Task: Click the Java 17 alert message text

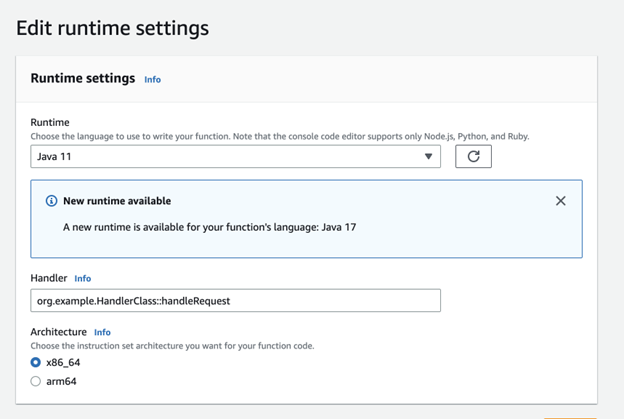Action: [209, 227]
